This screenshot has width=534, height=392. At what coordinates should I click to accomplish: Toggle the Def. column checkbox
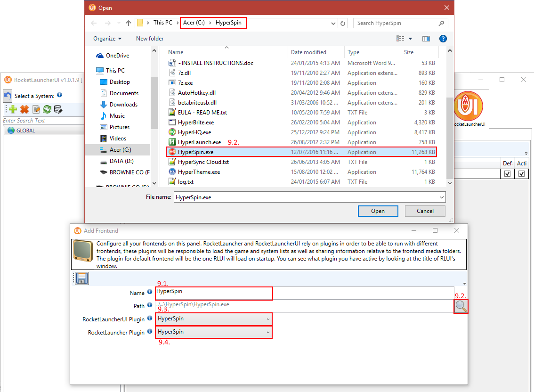tap(507, 173)
